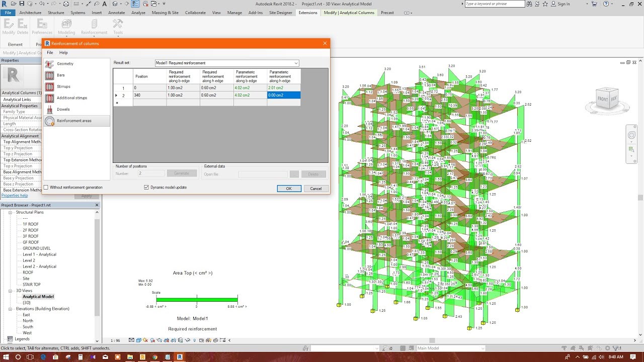Confirm dialog with OK button
Viewport: 644px width, 362px height.
[x=289, y=188]
